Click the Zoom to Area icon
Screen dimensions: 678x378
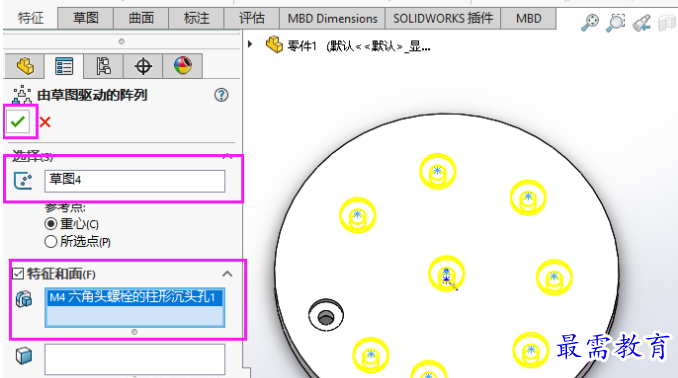(x=615, y=22)
